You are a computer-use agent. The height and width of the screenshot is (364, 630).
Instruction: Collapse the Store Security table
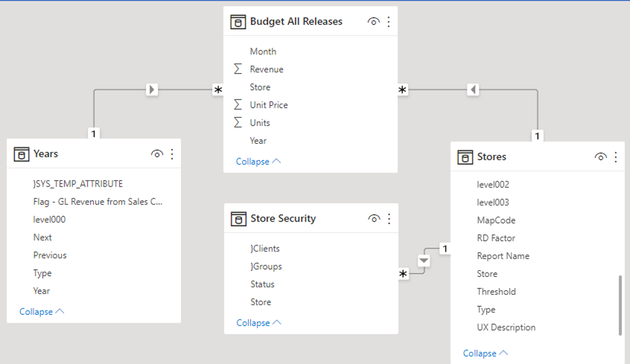(x=259, y=323)
